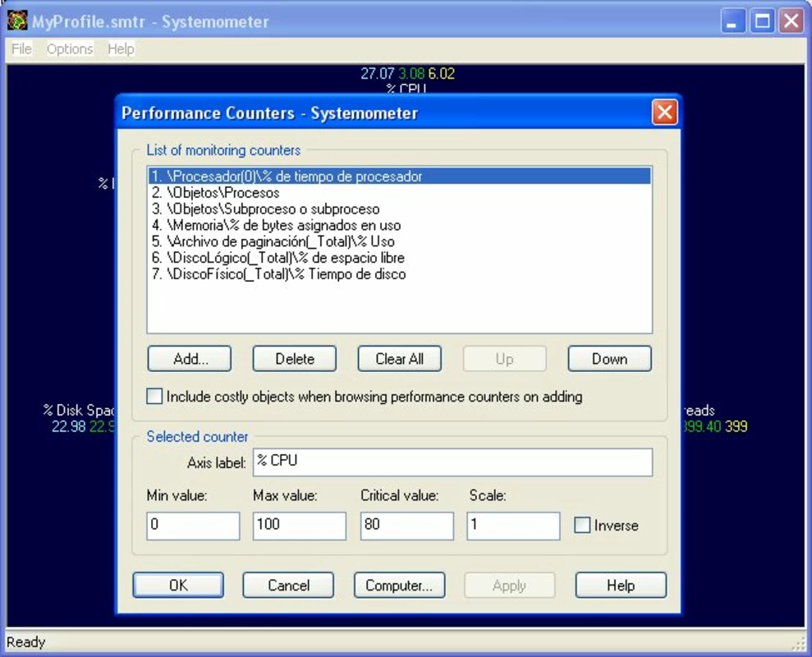
Task: Click the 27.07 CPU reading in main window
Action: (377, 74)
